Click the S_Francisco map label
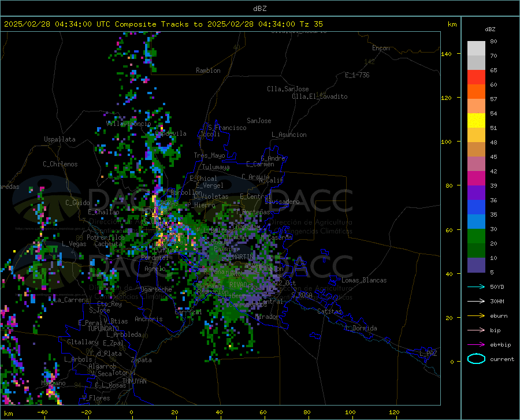Screen dimensions: 520x420 [x=227, y=128]
